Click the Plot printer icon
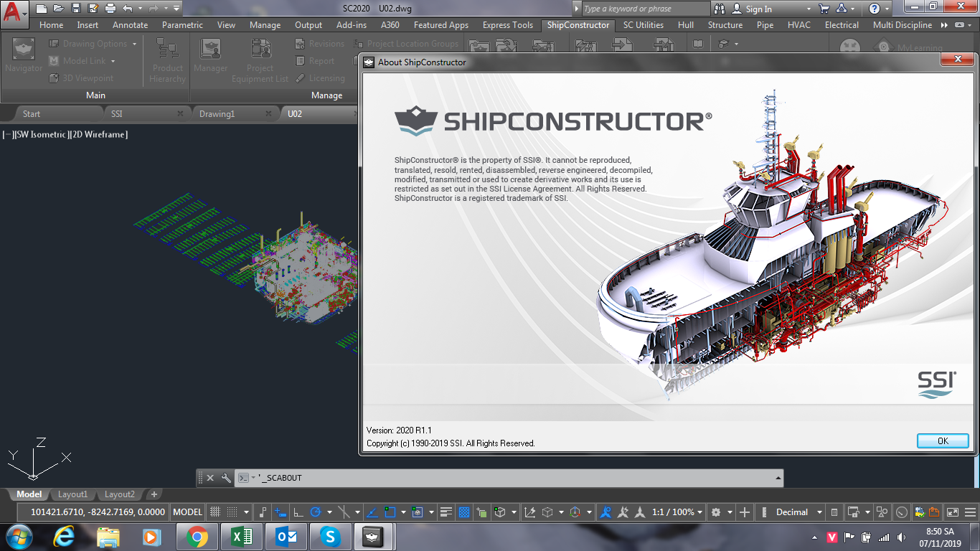 [x=110, y=9]
